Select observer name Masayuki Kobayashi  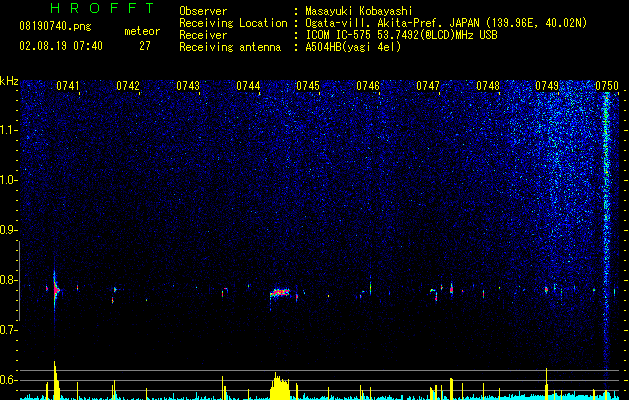click(x=359, y=11)
